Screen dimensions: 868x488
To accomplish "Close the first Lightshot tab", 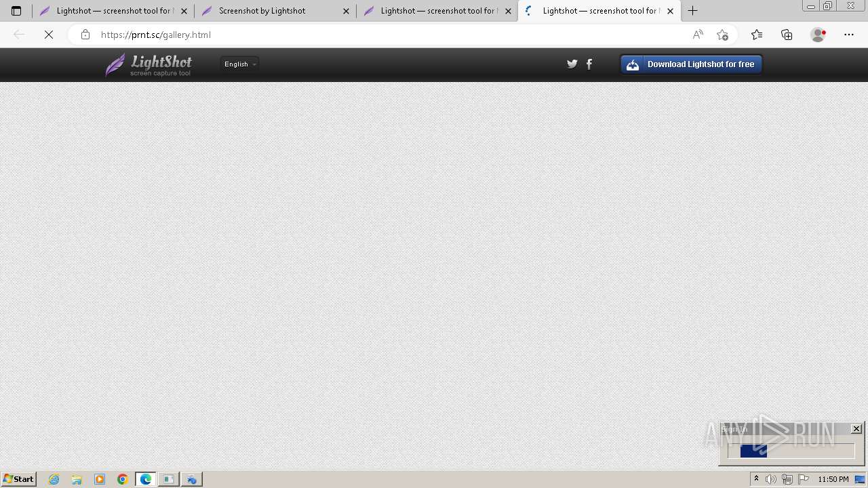I will (184, 11).
